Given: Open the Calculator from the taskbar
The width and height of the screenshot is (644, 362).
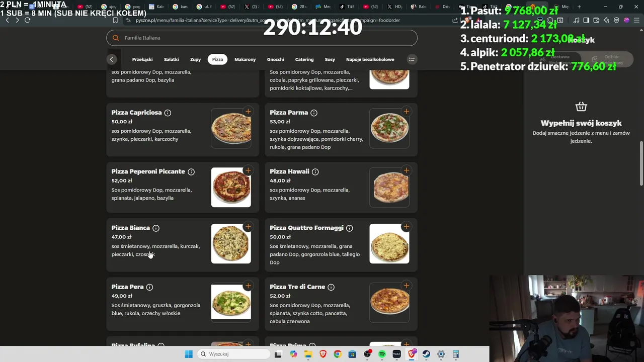Looking at the screenshot, I should [455, 354].
